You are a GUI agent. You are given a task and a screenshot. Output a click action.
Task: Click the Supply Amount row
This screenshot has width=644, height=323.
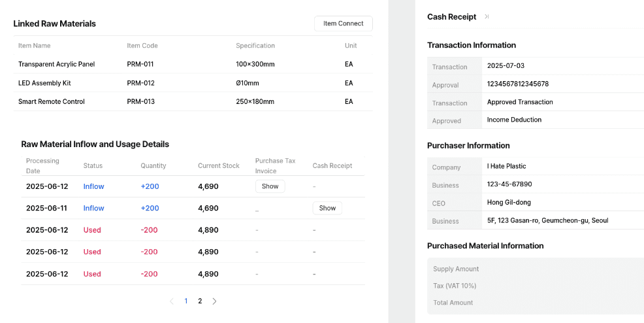(456, 269)
